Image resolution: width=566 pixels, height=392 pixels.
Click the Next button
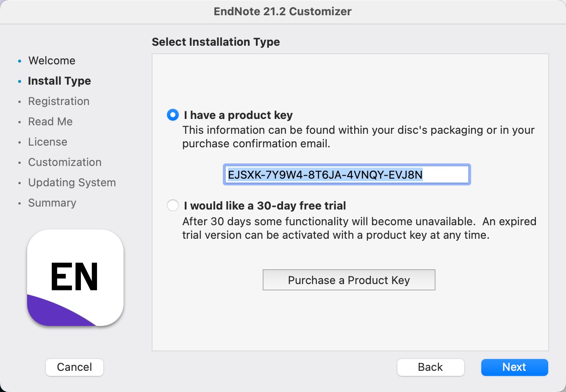[x=514, y=367]
